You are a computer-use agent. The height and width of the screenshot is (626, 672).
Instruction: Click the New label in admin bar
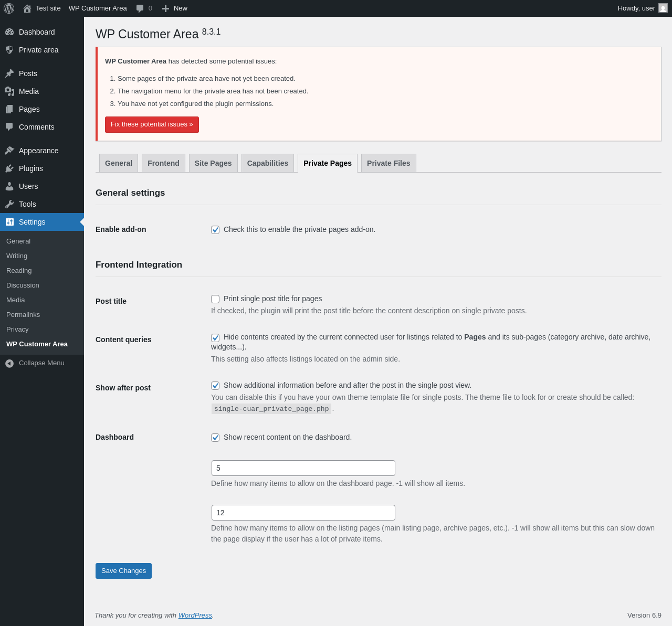[x=181, y=8]
